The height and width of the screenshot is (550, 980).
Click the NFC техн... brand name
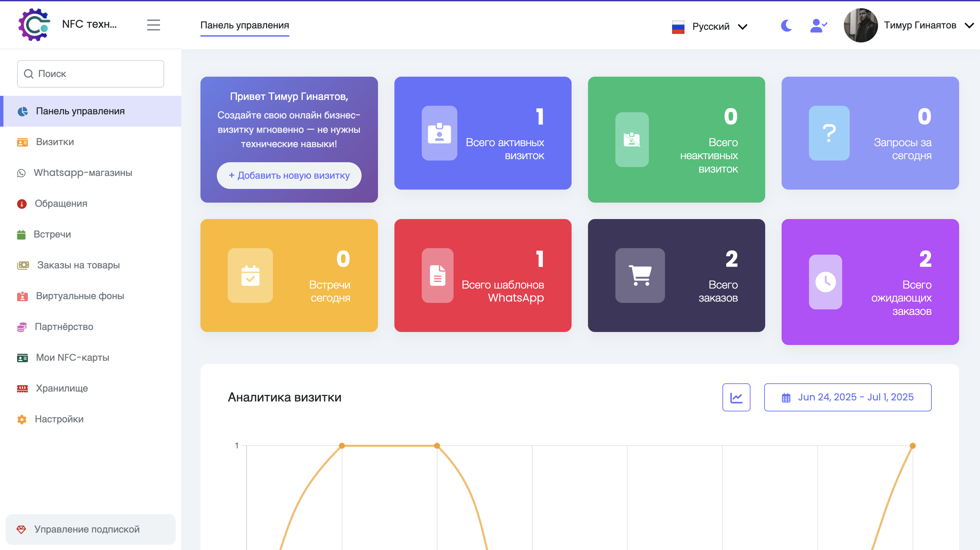point(89,24)
